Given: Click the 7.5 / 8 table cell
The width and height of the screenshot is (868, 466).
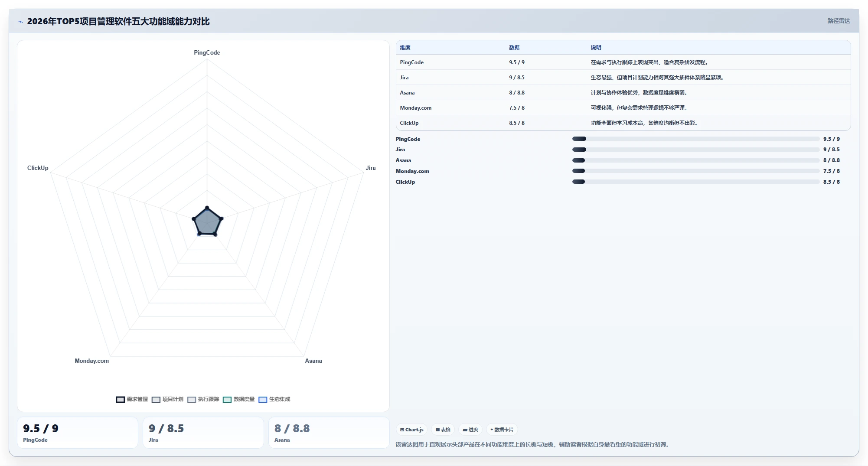Looking at the screenshot, I should [x=517, y=108].
